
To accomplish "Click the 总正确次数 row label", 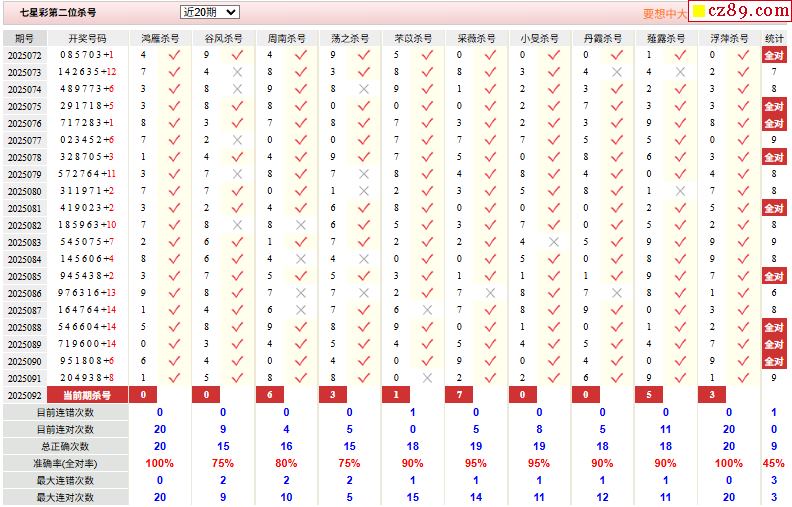I will pyautogui.click(x=65, y=446).
